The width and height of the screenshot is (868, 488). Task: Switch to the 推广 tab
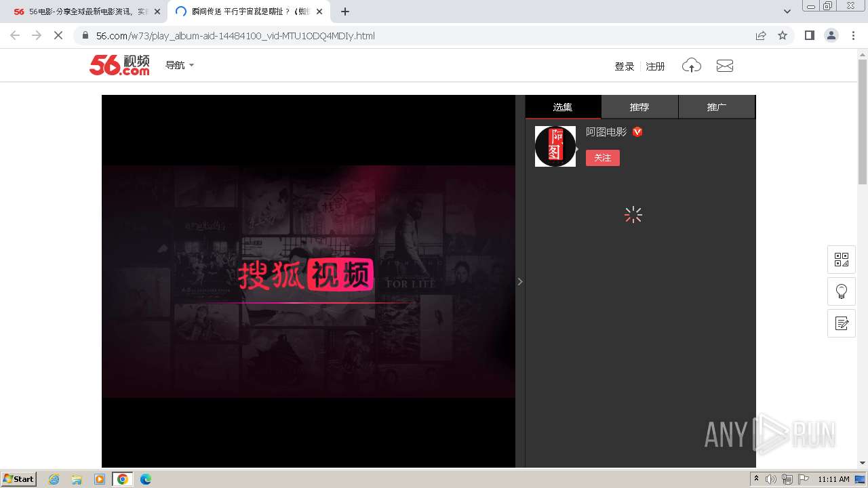tap(717, 107)
